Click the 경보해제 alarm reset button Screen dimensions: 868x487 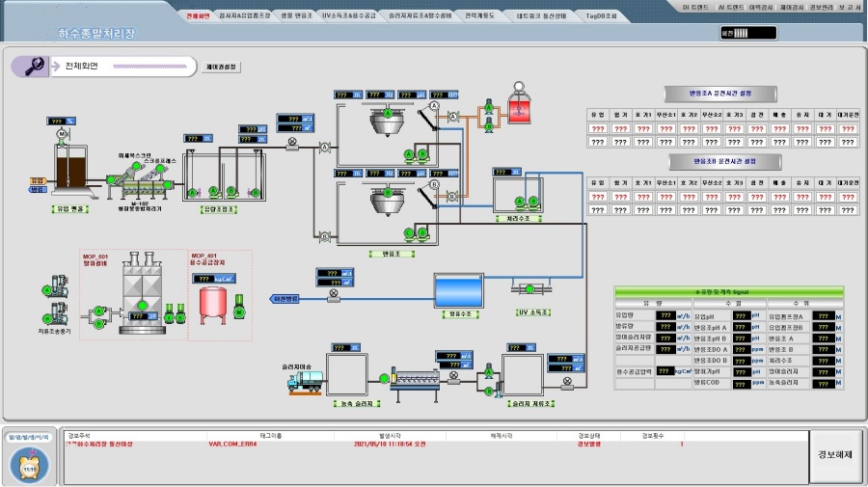coord(835,455)
